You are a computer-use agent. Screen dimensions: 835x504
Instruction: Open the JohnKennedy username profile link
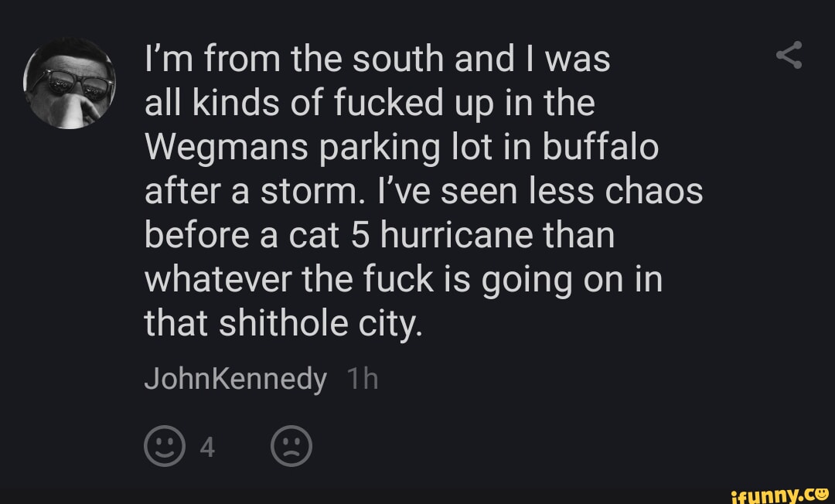(x=236, y=380)
